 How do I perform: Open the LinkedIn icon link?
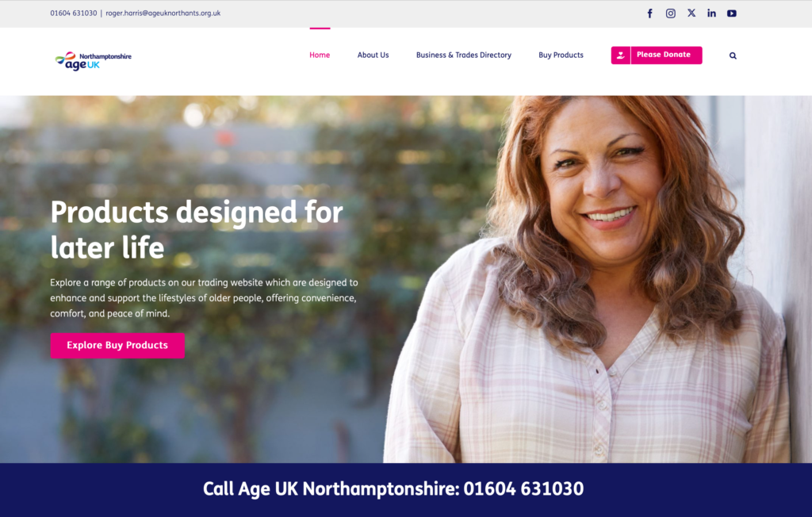pos(711,13)
